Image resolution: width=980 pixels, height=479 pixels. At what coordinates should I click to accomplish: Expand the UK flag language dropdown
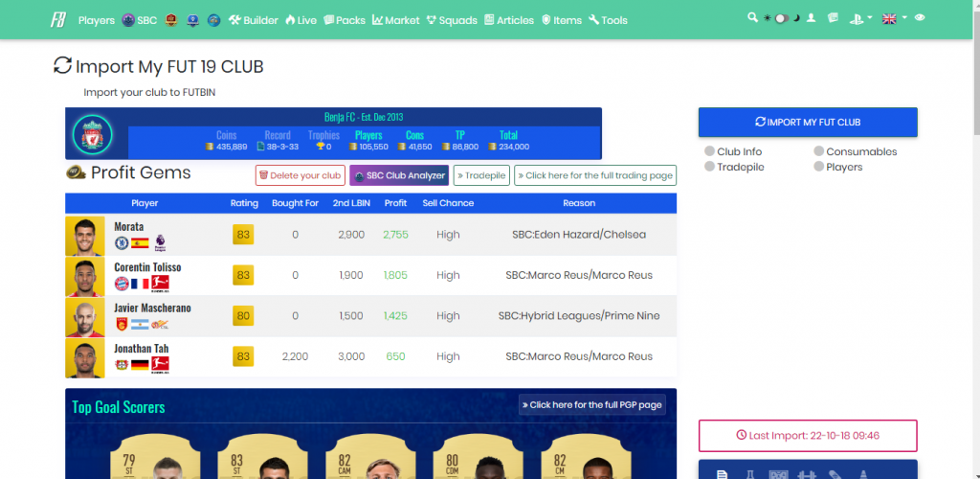(x=895, y=19)
